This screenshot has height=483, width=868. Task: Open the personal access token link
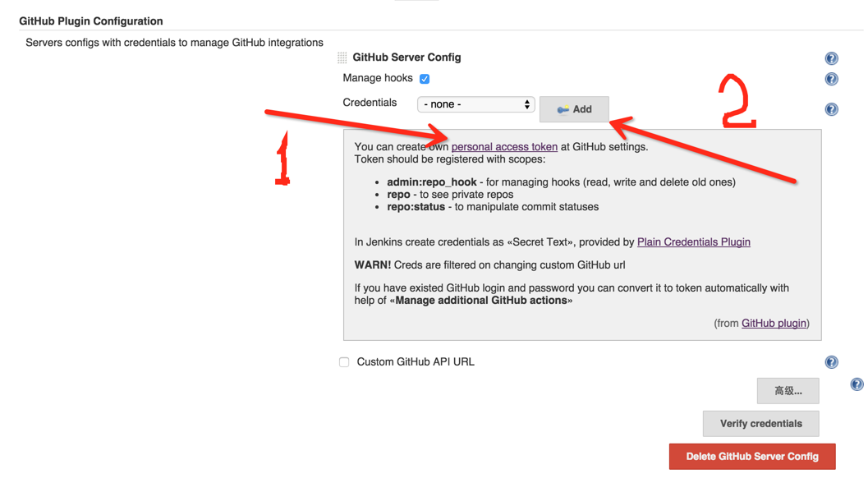coord(504,147)
